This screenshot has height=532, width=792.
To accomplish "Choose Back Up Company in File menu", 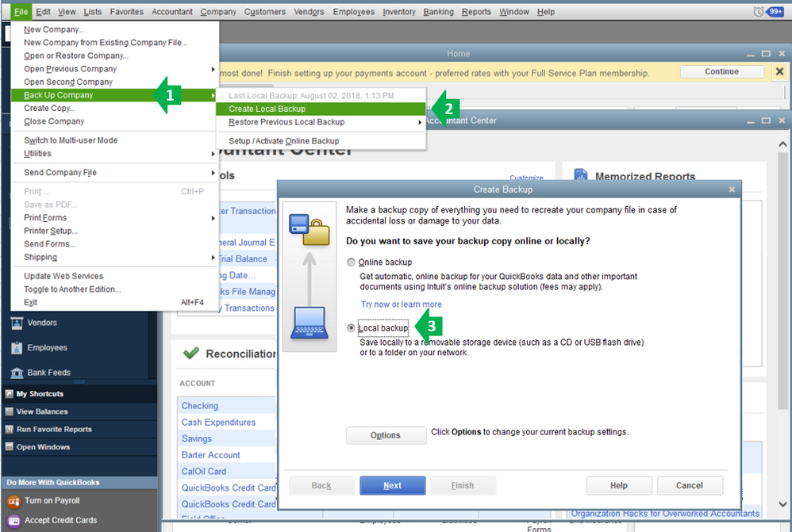I will (x=115, y=95).
